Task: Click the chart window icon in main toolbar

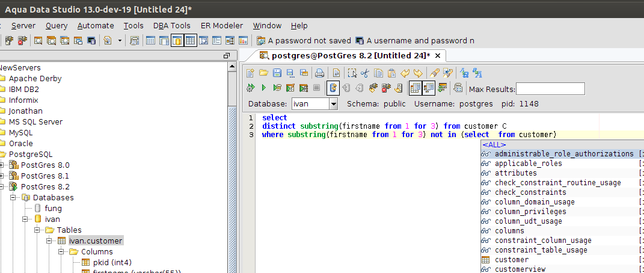Action: click(x=243, y=41)
